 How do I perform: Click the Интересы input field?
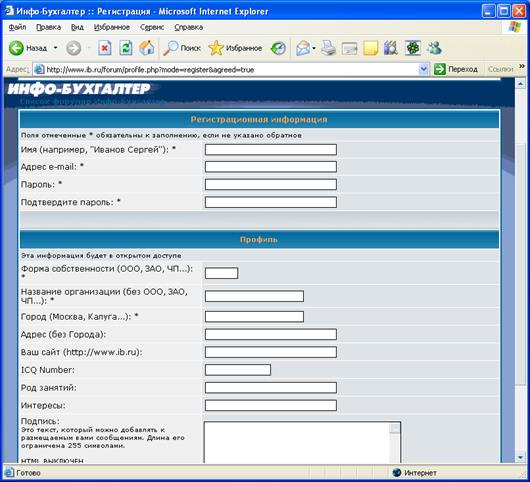coord(271,405)
